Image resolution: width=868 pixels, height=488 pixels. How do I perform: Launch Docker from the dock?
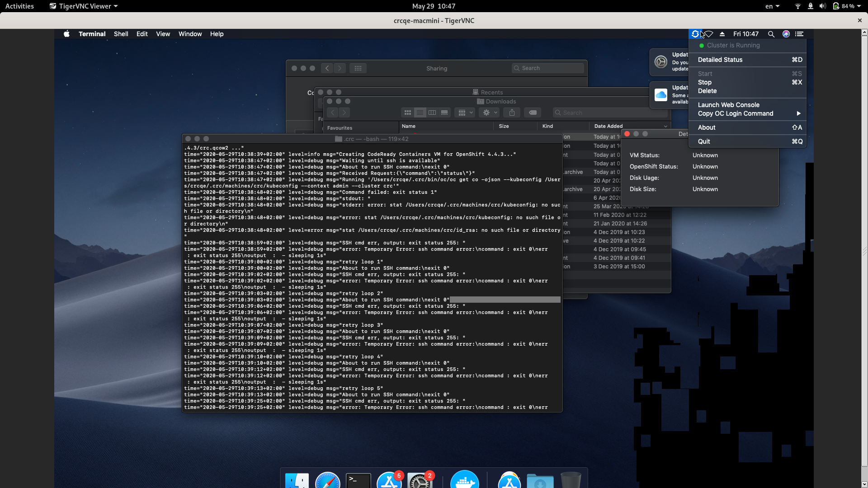[466, 480]
